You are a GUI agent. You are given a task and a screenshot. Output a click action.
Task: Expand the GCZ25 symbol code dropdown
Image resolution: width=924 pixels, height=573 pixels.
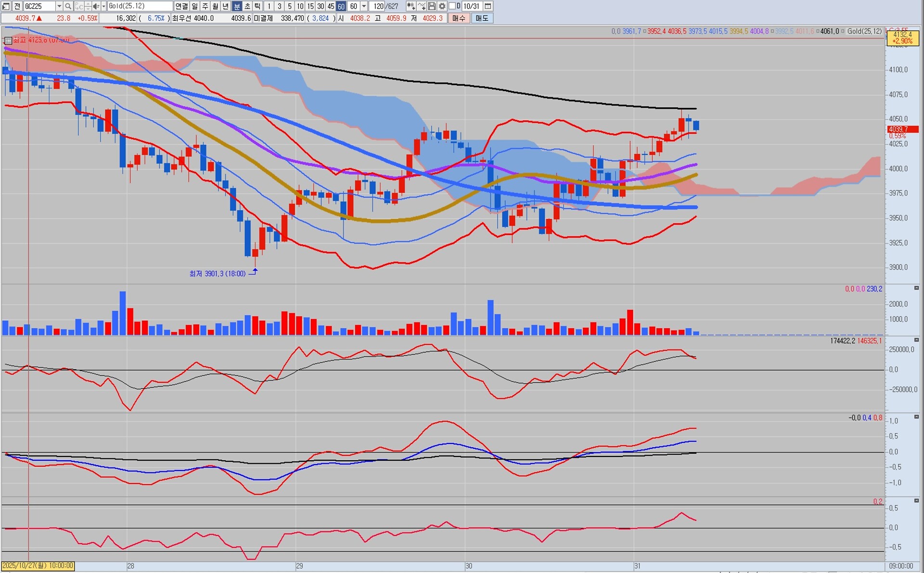pos(59,6)
